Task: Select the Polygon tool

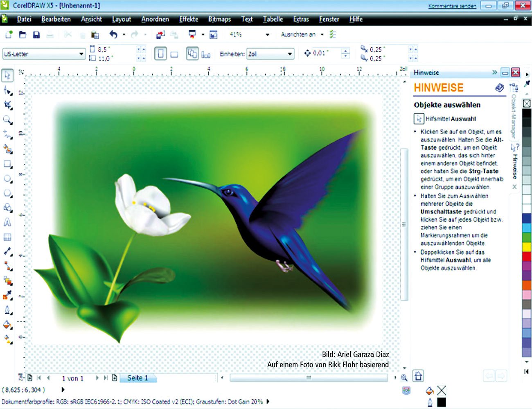Action: [7, 193]
